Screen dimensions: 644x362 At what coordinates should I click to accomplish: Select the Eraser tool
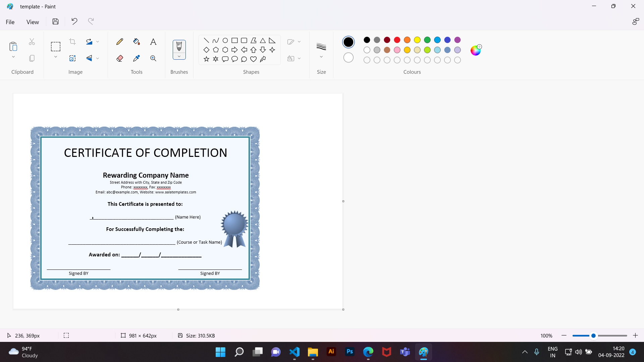click(119, 58)
